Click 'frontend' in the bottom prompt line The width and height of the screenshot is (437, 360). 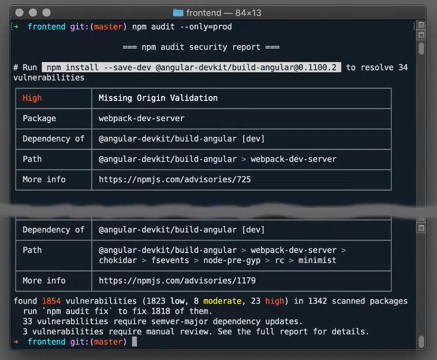point(47,342)
